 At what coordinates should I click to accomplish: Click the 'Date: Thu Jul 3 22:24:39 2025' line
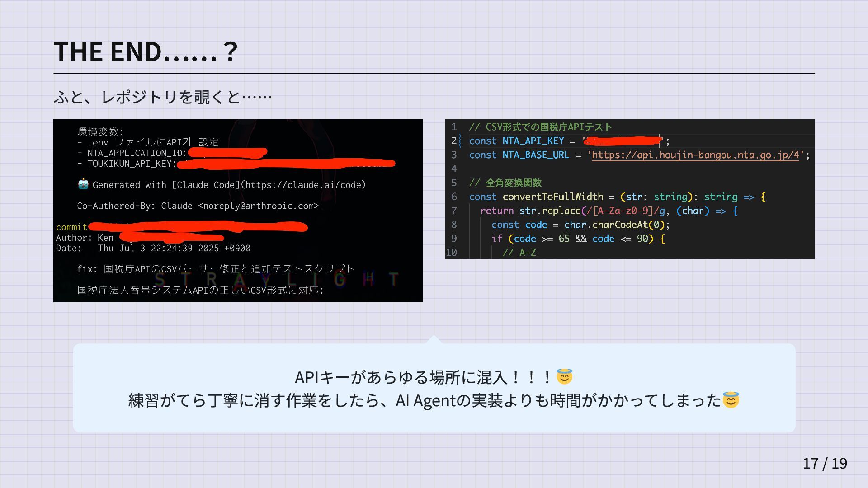[x=153, y=248]
